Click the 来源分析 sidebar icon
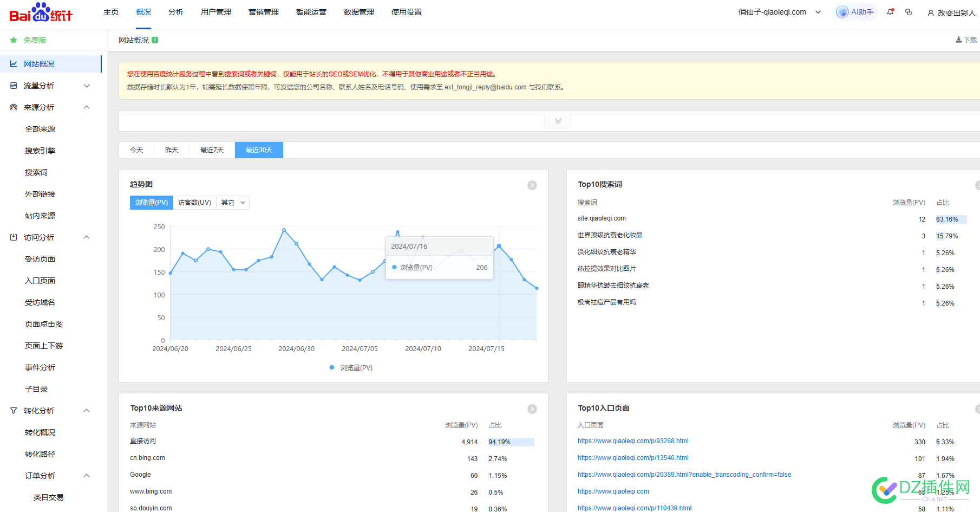 coord(14,107)
